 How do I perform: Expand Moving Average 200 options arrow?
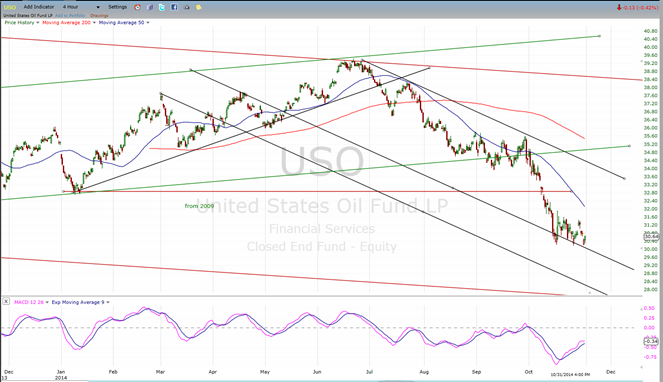94,23
